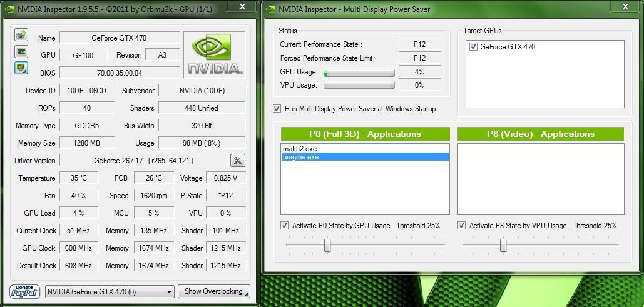The image size is (644, 307).
Task: Open driver profile settings wrench icon
Action: coord(237,161)
